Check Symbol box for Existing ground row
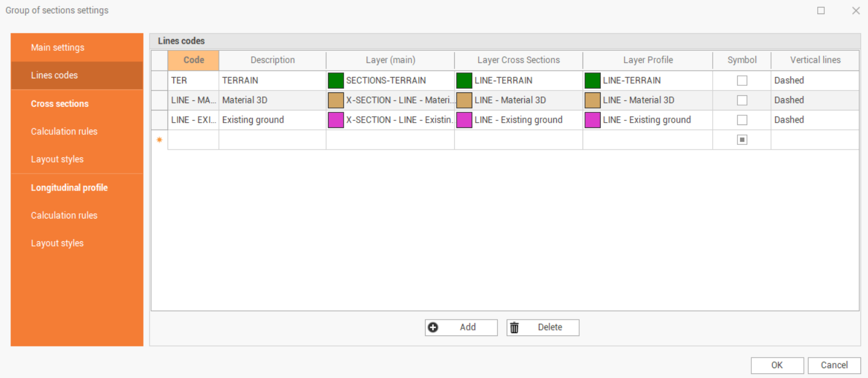The width and height of the screenshot is (868, 378). pos(742,120)
